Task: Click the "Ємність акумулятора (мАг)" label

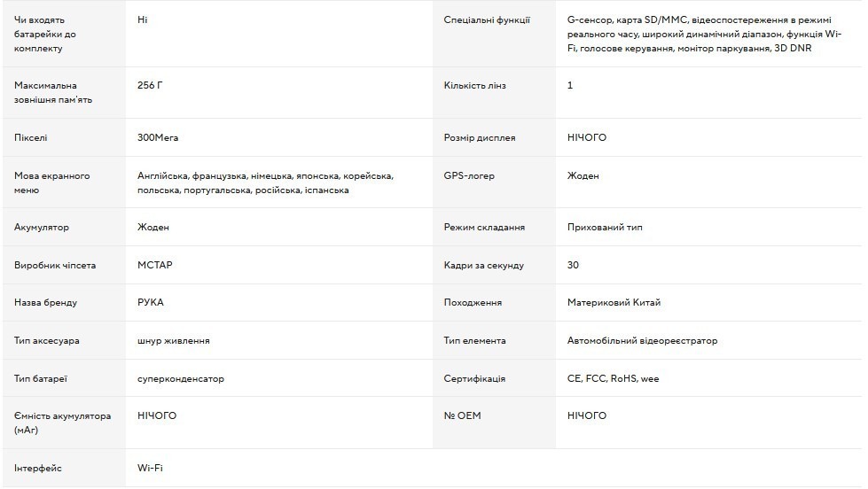Action: tap(62, 423)
